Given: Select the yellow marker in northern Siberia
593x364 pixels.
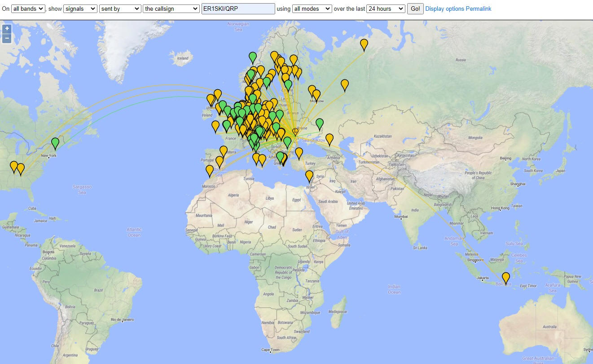Looking at the screenshot, I should [364, 44].
